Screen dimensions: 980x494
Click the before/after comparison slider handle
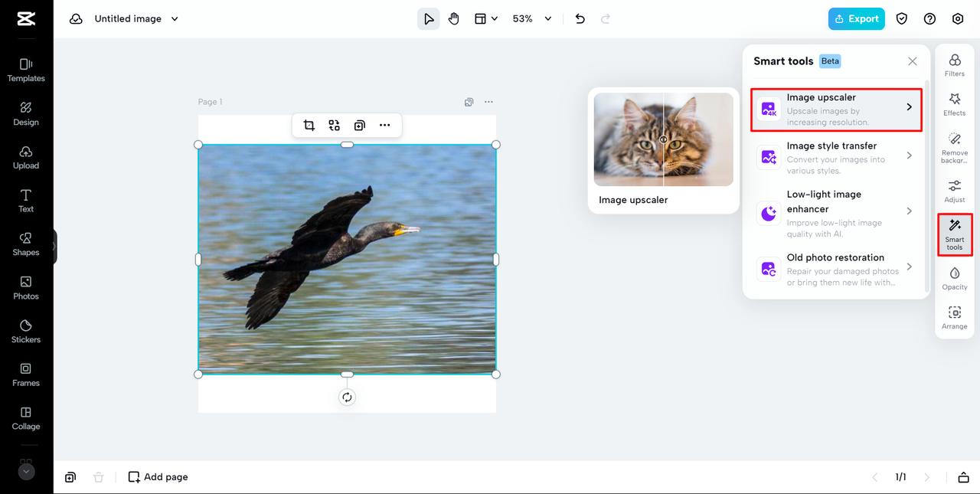tap(664, 139)
